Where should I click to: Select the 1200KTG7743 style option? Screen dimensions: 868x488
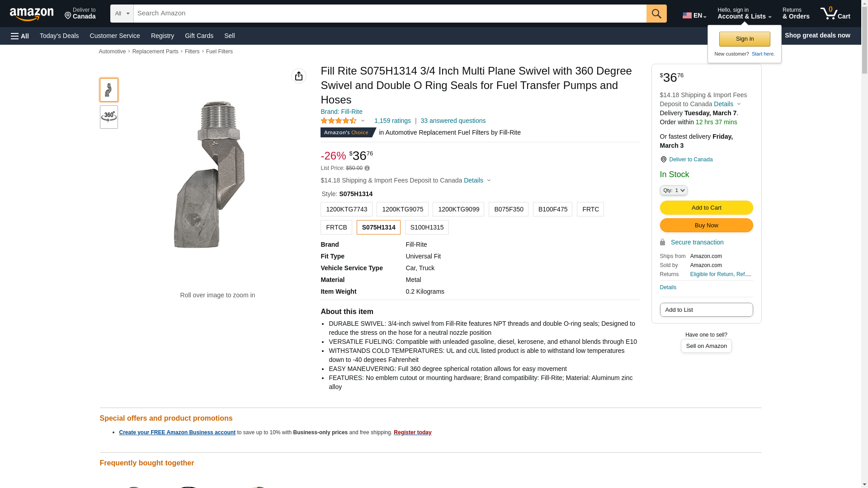[346, 209]
